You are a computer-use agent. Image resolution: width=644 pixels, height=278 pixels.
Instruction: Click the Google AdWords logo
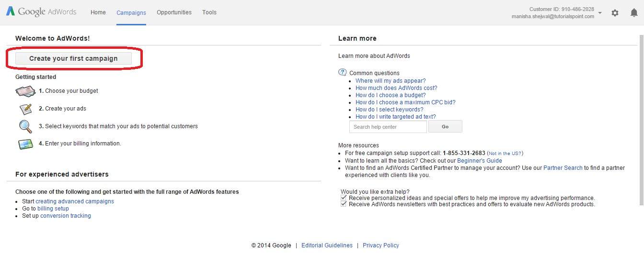(x=41, y=11)
